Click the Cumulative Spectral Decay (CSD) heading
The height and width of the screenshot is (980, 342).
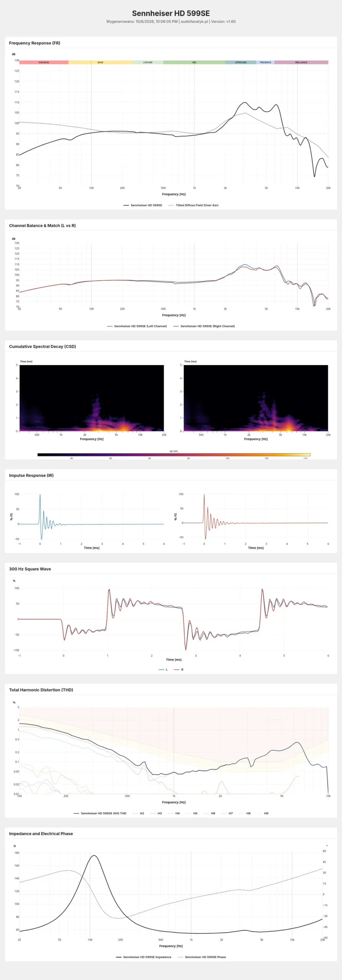tap(42, 346)
